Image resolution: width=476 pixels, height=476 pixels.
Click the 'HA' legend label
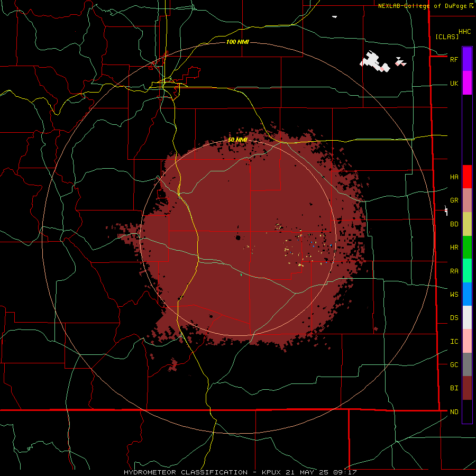click(454, 177)
